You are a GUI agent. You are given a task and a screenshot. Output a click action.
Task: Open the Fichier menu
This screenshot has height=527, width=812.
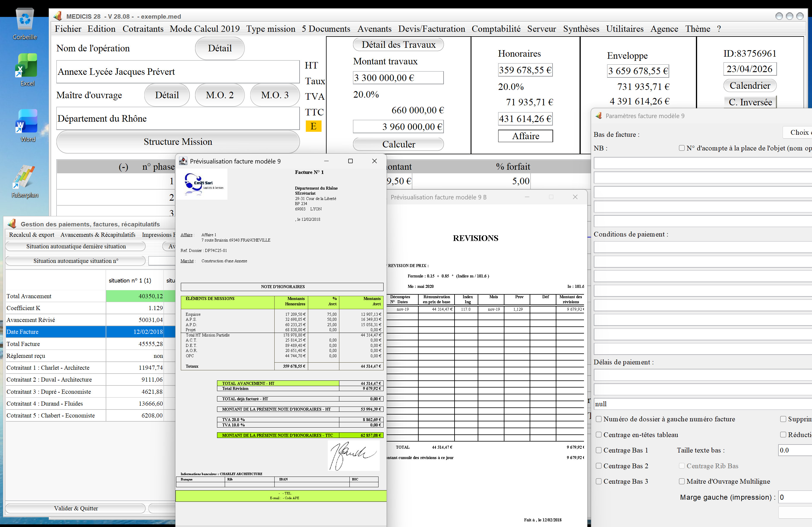tap(68, 29)
